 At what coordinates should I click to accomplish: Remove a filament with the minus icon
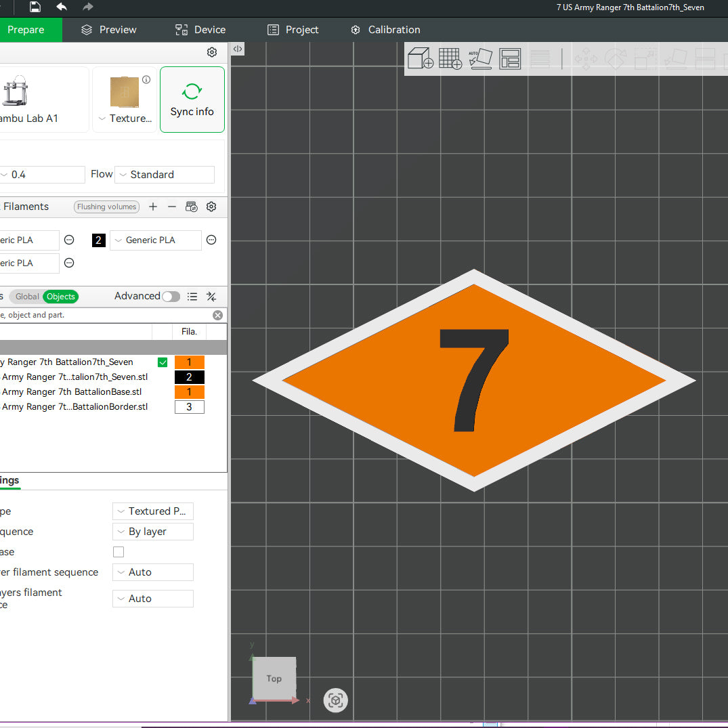point(172,207)
